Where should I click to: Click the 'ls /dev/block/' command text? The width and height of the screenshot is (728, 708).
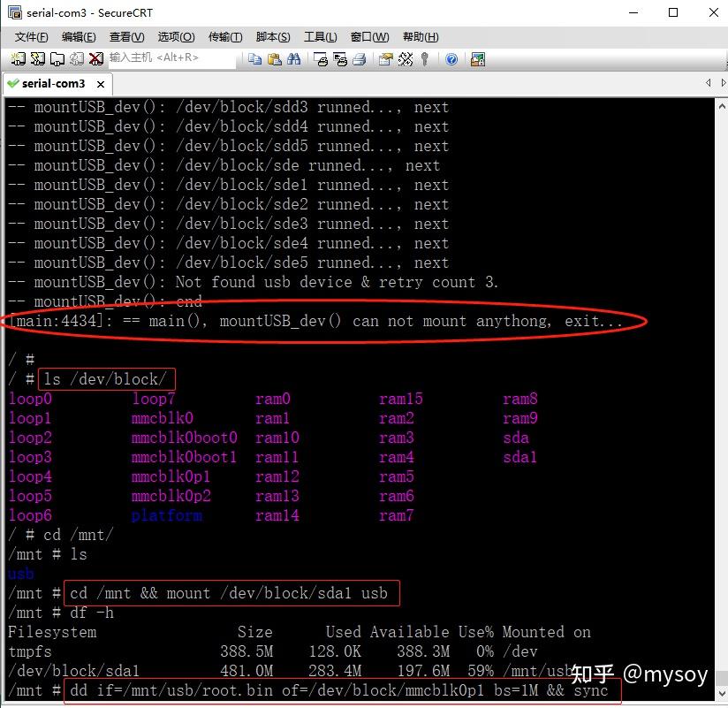point(105,379)
